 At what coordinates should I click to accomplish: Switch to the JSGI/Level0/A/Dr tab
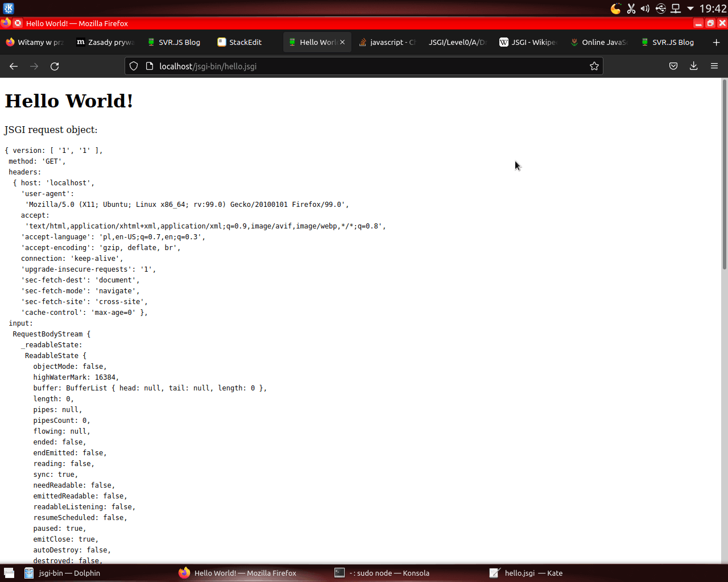(458, 42)
